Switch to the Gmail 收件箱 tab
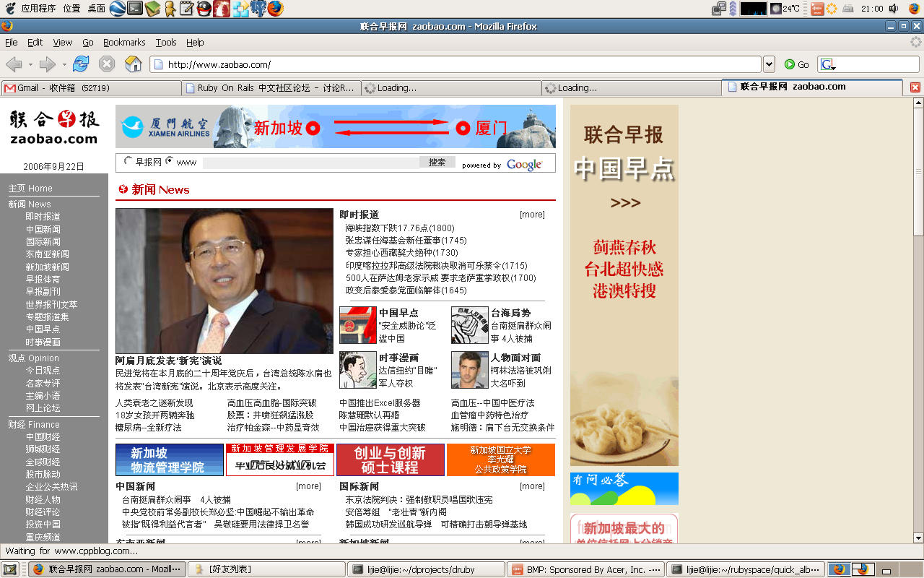924x578 pixels. point(91,87)
